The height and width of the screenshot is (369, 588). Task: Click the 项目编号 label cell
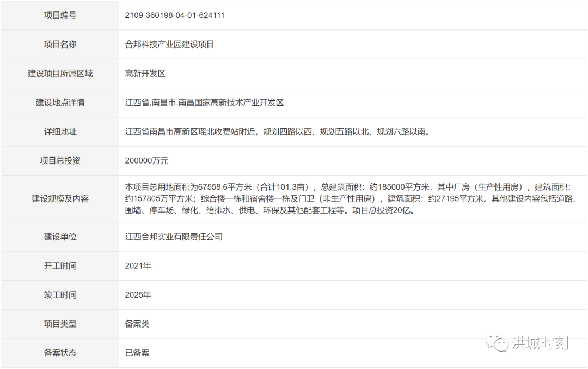(x=60, y=15)
